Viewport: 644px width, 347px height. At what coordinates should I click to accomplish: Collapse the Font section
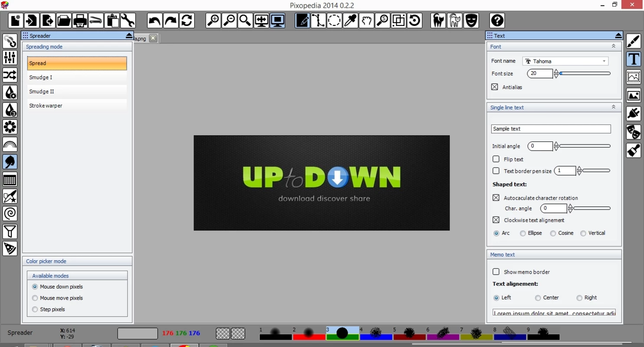tap(614, 46)
